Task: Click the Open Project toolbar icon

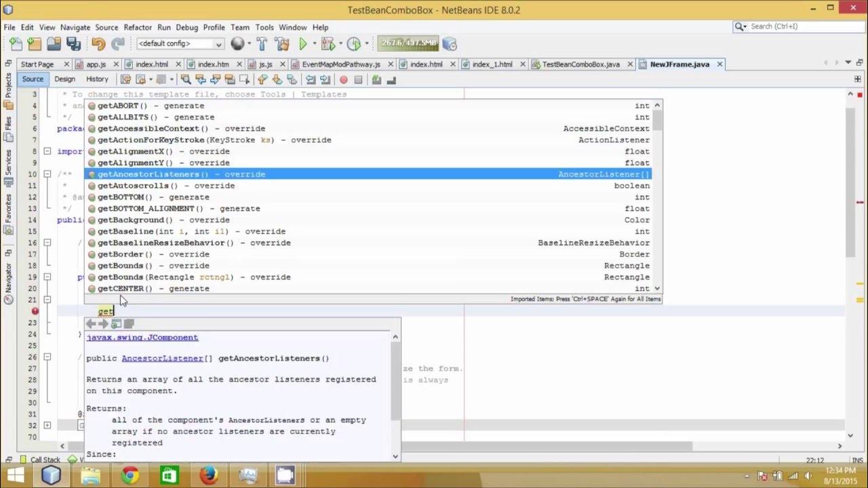Action: pos(54,44)
